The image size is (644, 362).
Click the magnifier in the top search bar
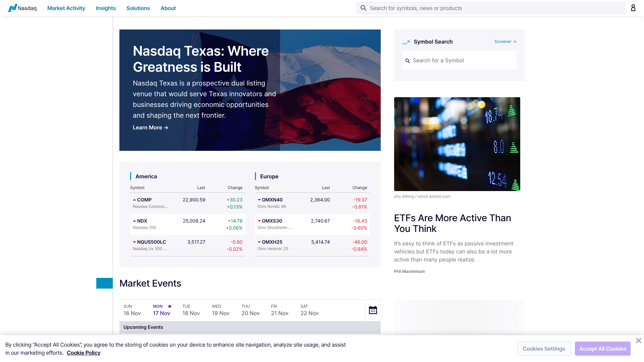click(x=364, y=8)
